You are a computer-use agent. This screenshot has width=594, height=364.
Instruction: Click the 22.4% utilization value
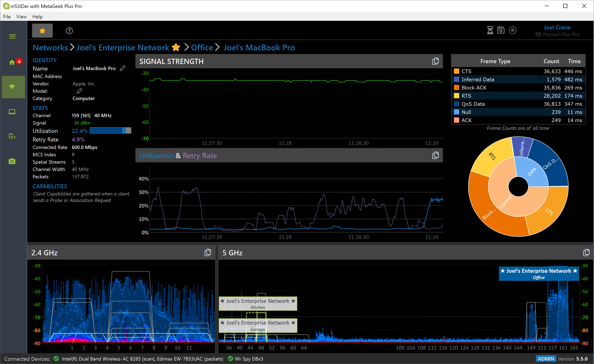tap(80, 131)
